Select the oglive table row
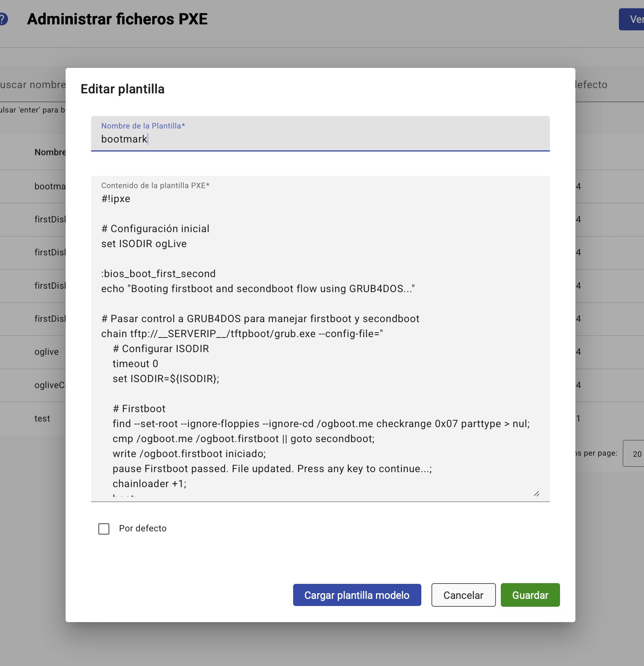The image size is (644, 666). (x=46, y=352)
